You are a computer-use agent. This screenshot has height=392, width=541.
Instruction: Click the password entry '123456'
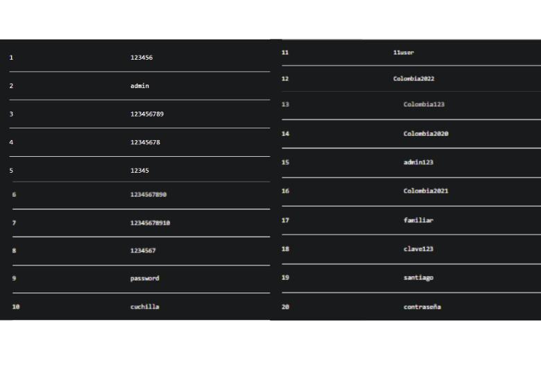pos(141,58)
